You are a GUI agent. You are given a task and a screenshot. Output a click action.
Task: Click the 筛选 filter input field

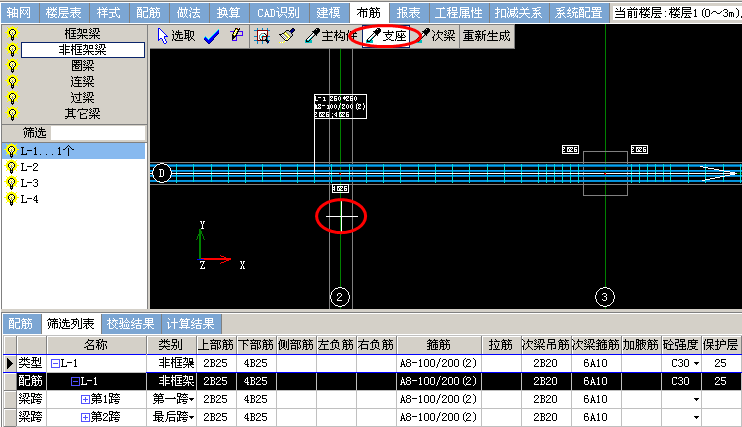[x=98, y=133]
